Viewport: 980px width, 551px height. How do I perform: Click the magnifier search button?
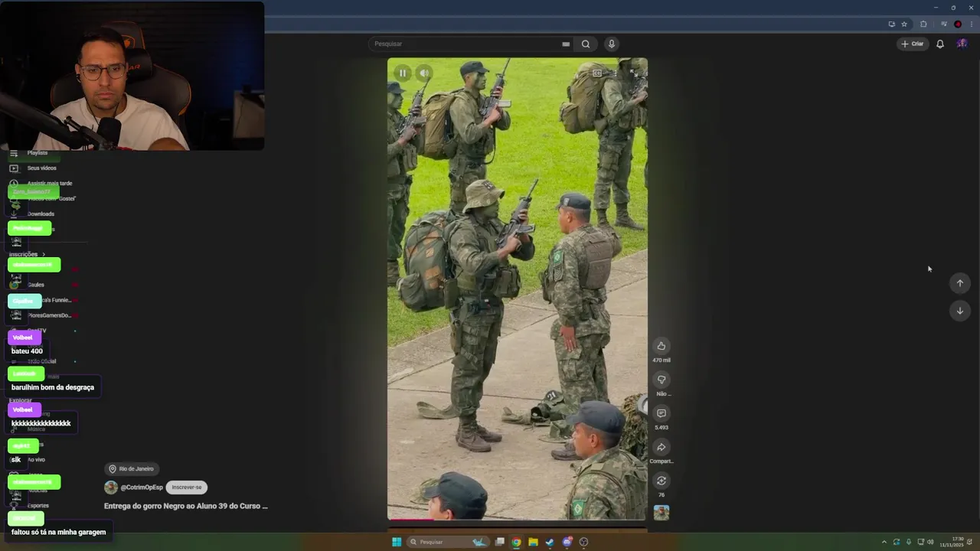(586, 44)
